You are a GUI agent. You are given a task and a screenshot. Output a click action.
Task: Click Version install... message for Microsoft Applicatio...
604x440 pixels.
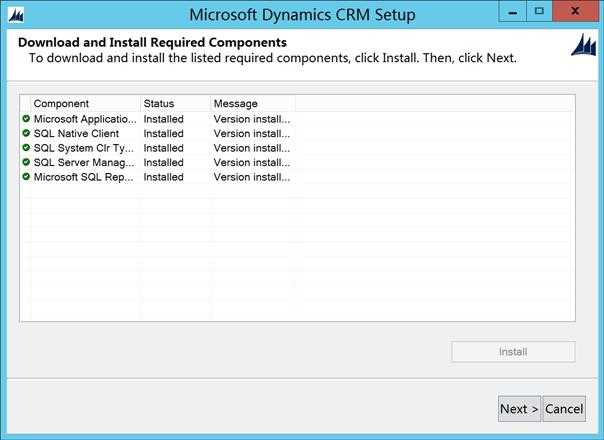[252, 119]
